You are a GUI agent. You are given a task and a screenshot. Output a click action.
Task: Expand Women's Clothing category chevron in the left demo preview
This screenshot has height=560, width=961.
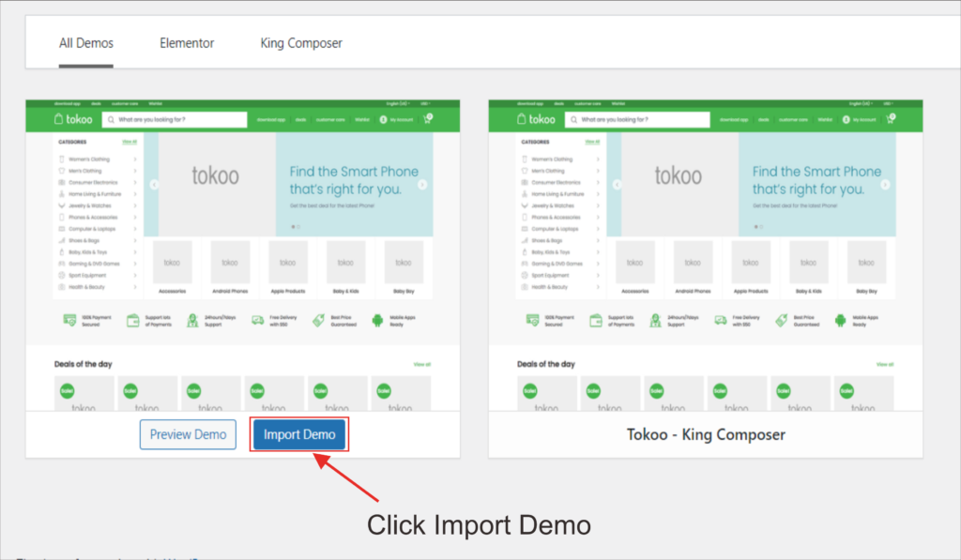pos(135,159)
